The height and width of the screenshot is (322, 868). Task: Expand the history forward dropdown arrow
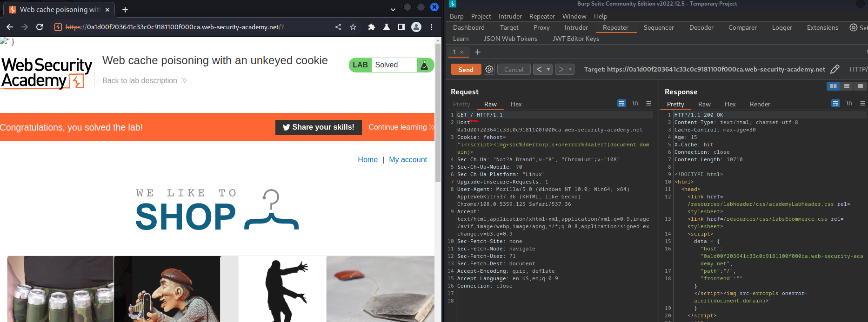[570, 69]
